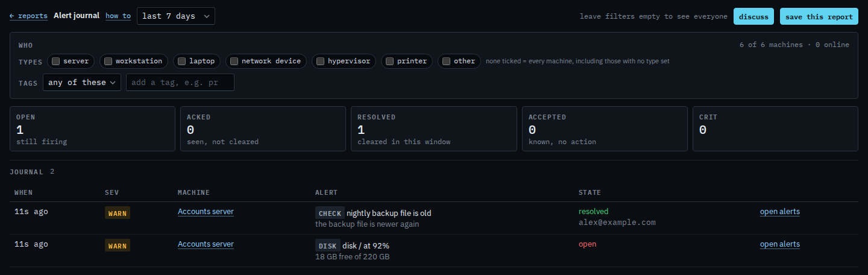The image size is (868, 275).
Task: Click the MACHINE column header
Action: [x=193, y=192]
